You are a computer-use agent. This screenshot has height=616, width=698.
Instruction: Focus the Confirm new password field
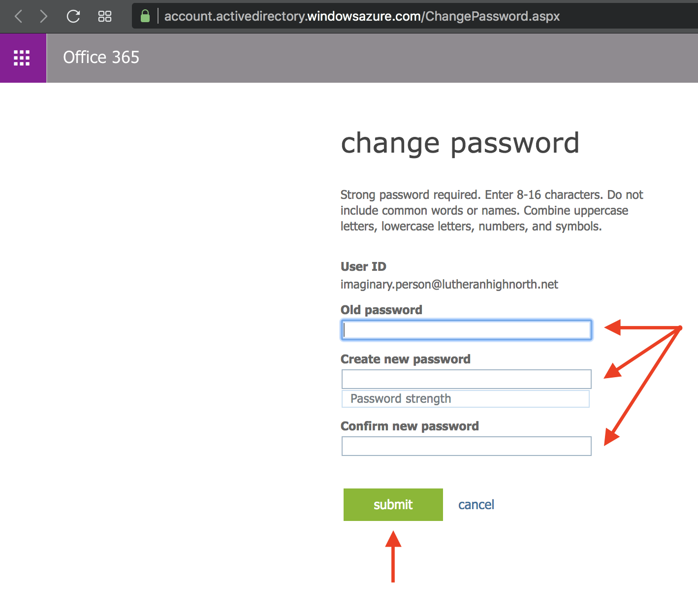pos(466,446)
